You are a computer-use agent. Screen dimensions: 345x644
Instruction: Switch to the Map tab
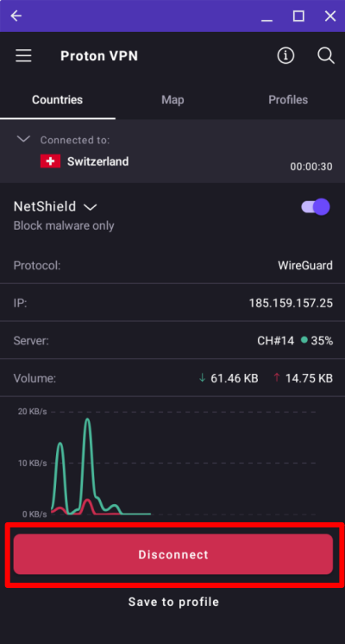tap(172, 100)
